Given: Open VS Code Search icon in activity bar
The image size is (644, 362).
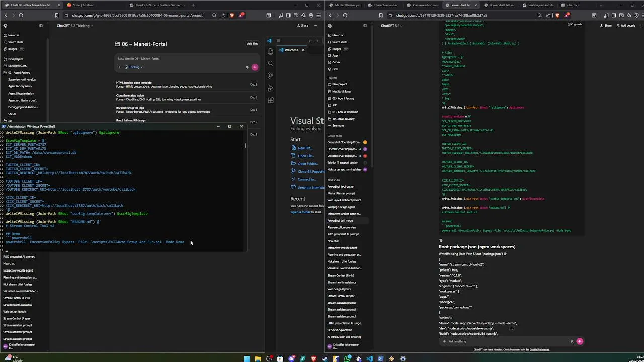Looking at the screenshot, I should pyautogui.click(x=270, y=63).
